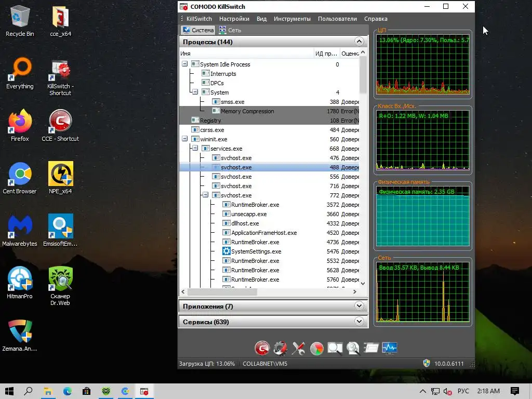Expand the Сервисы (639) panel
This screenshot has height=399, width=532.
(x=359, y=321)
